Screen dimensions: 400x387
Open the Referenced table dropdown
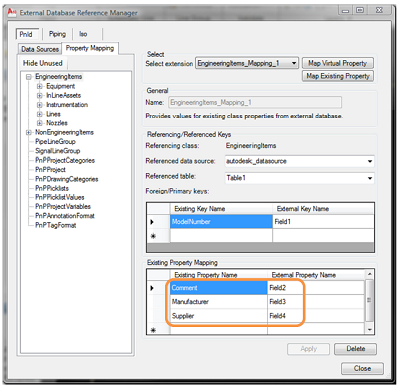(x=299, y=178)
